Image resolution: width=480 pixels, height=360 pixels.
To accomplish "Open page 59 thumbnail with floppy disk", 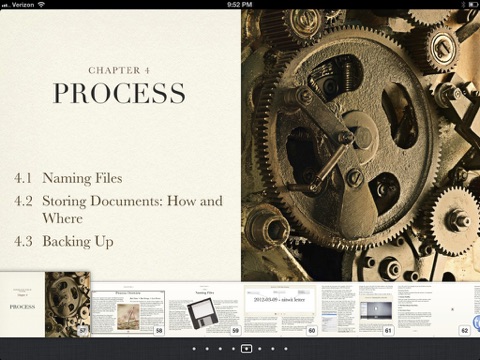I will coord(204,310).
